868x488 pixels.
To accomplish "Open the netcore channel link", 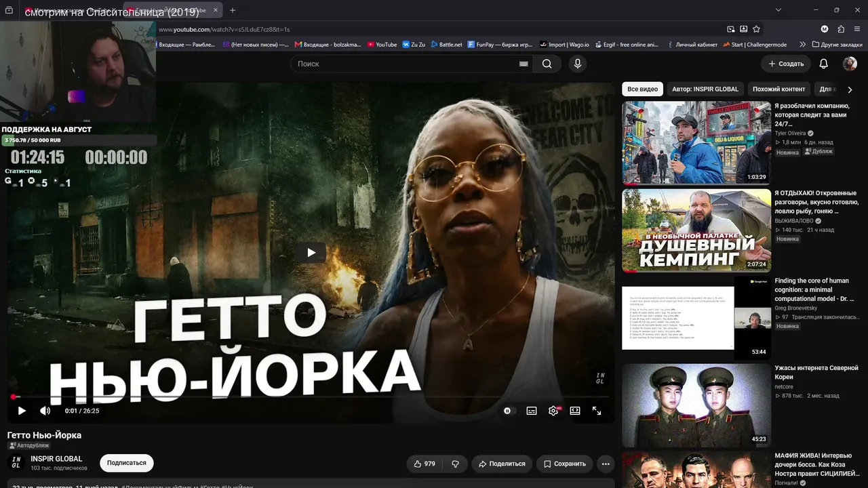I will click(784, 386).
